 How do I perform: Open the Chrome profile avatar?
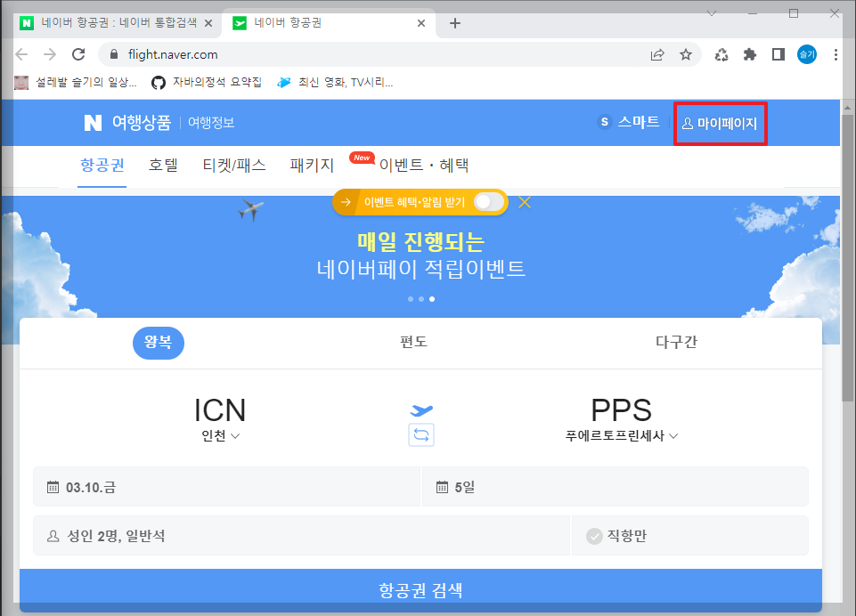pyautogui.click(x=807, y=54)
